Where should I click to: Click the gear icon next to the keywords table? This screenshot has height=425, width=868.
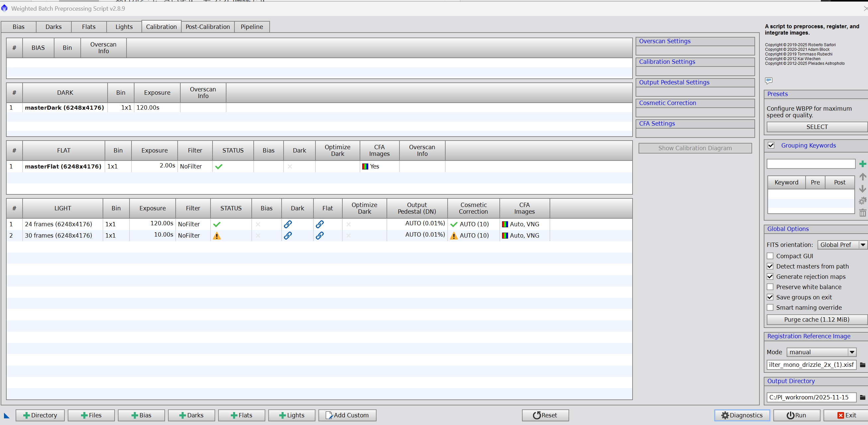click(x=862, y=201)
